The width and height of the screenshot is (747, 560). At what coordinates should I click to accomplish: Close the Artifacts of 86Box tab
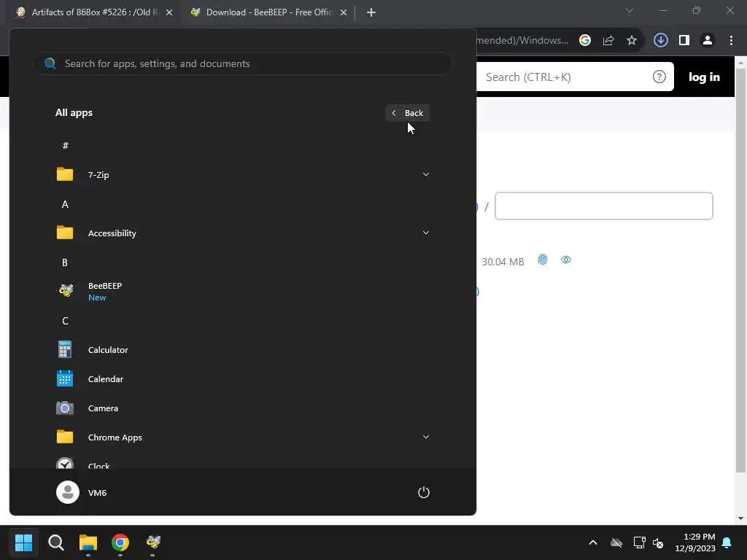pos(169,12)
